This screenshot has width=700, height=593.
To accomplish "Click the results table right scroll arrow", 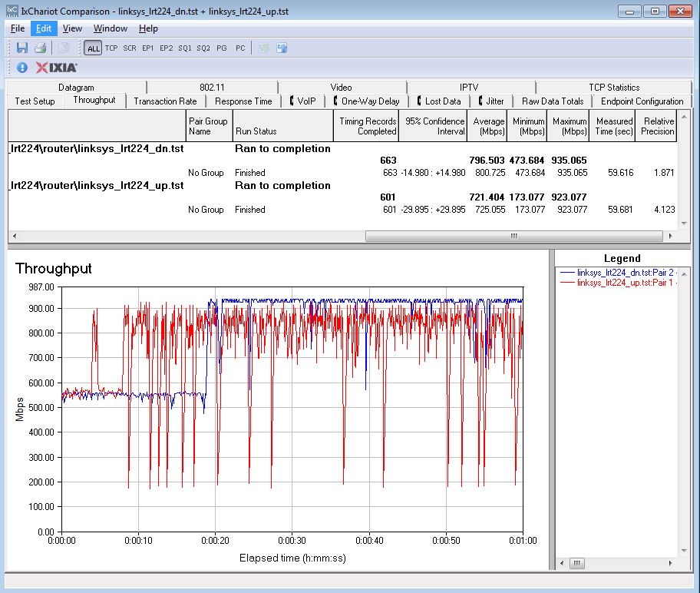I will (x=671, y=236).
